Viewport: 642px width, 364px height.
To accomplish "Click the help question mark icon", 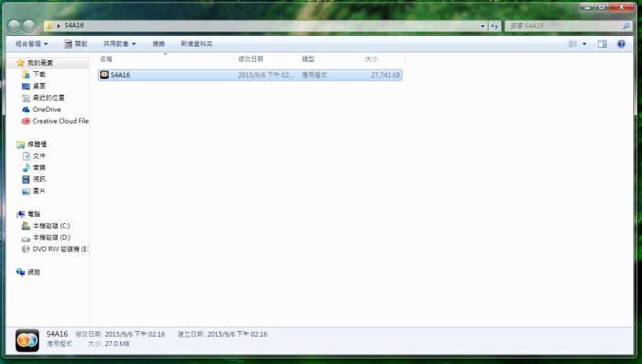I will point(622,44).
